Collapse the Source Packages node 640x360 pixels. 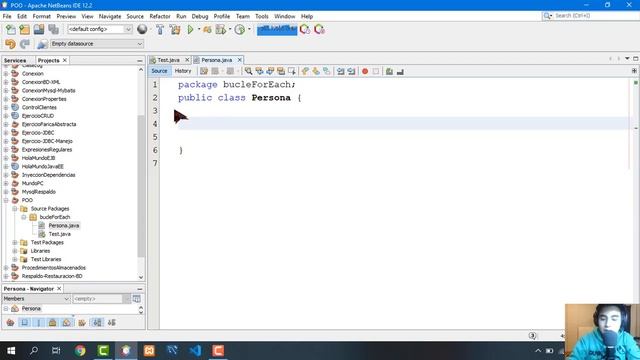tap(15, 209)
